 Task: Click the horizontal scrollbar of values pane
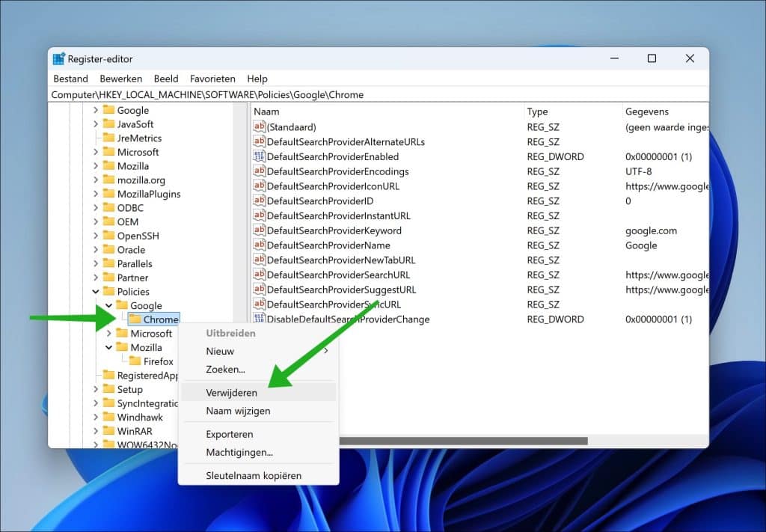point(463,441)
